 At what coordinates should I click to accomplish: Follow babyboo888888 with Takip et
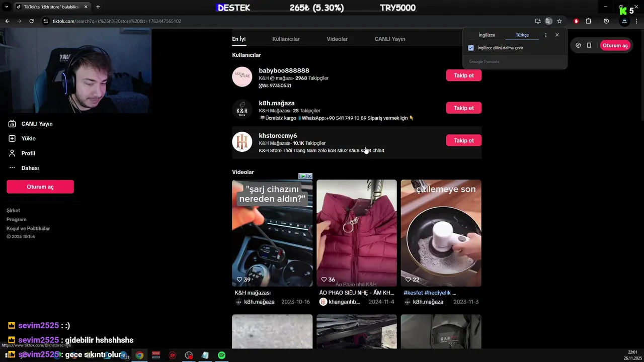click(x=464, y=75)
